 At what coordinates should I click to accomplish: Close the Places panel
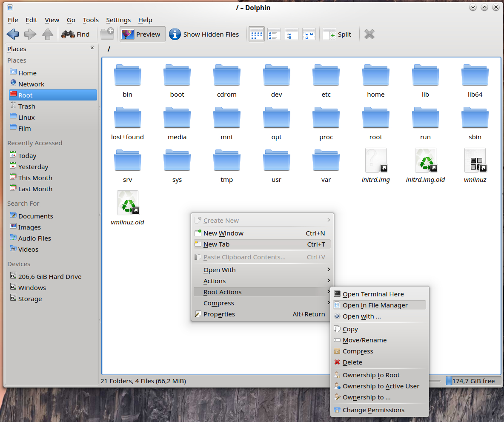click(x=92, y=48)
